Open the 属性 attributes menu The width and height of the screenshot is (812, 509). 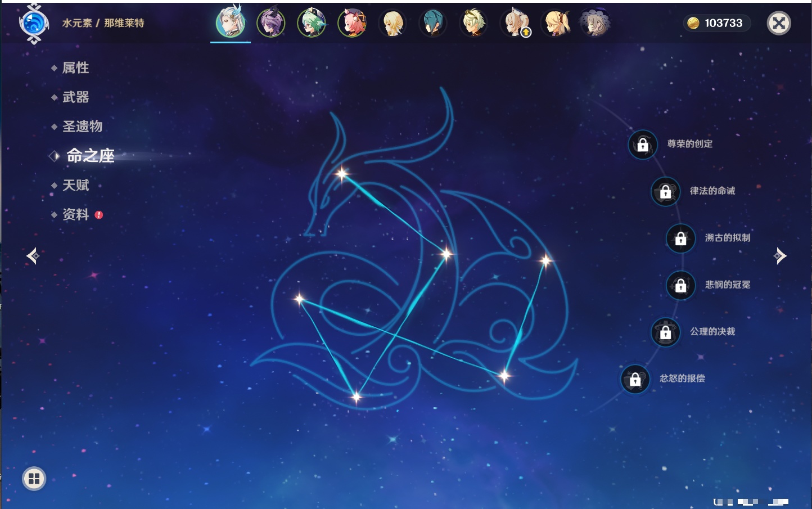tap(75, 68)
